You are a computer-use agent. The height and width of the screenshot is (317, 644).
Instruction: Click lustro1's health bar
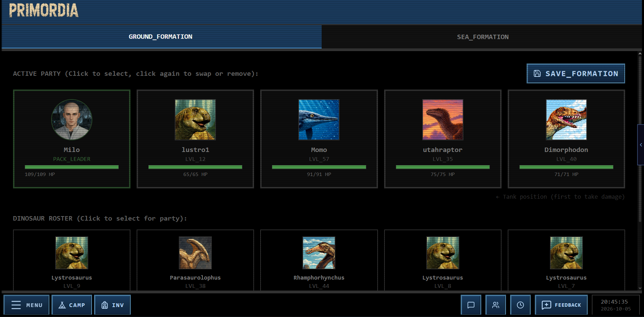coord(195,167)
